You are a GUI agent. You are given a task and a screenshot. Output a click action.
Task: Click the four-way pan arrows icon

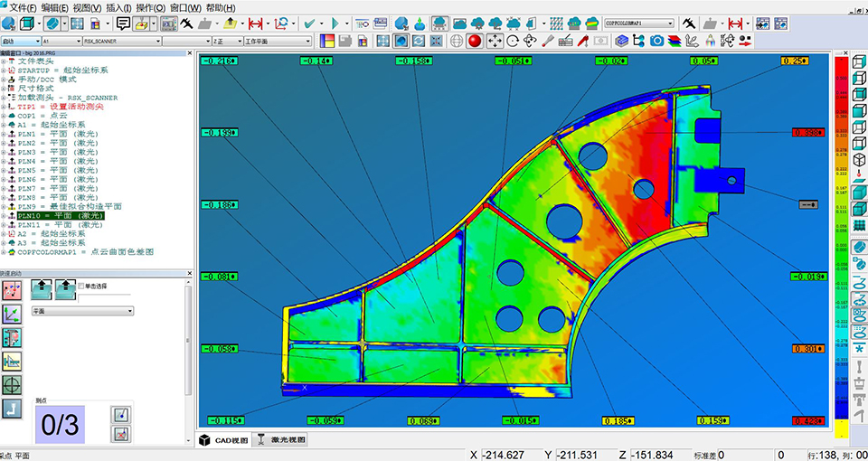pyautogui.click(x=495, y=41)
